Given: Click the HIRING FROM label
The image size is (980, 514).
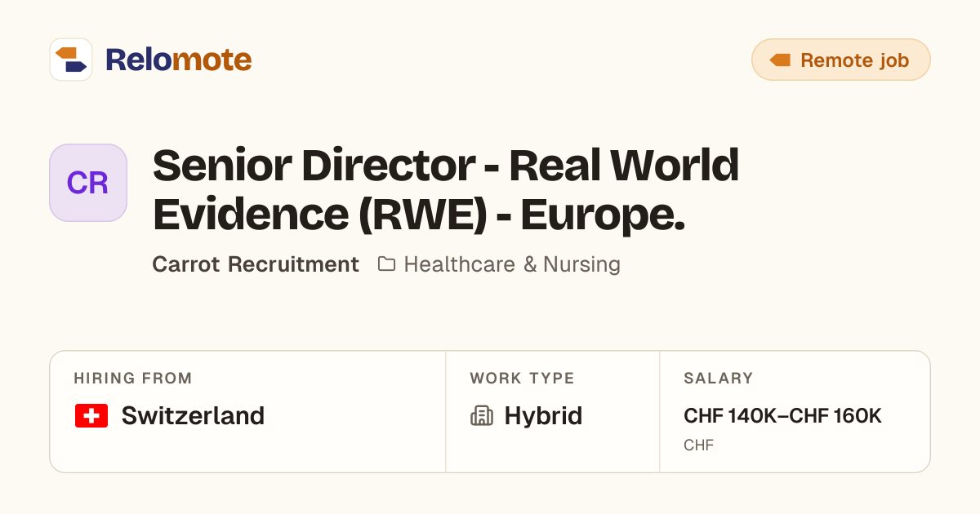Looking at the screenshot, I should (133, 379).
